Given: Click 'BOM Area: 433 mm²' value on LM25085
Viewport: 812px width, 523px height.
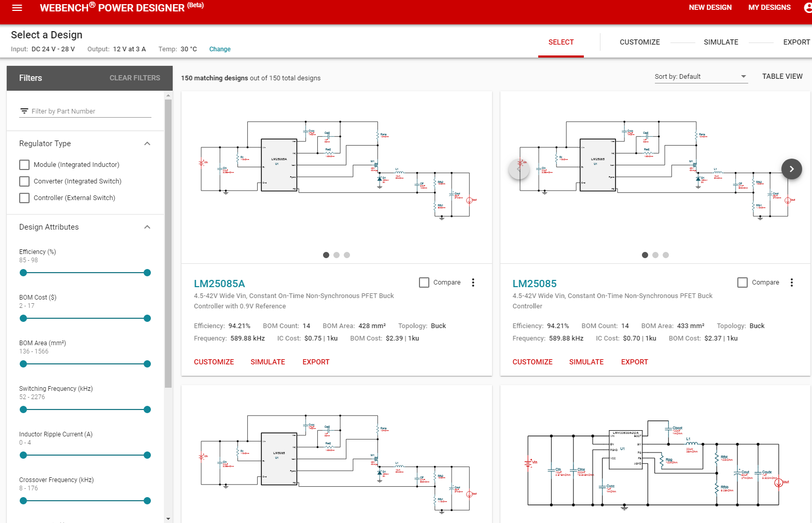Looking at the screenshot, I should pos(673,326).
